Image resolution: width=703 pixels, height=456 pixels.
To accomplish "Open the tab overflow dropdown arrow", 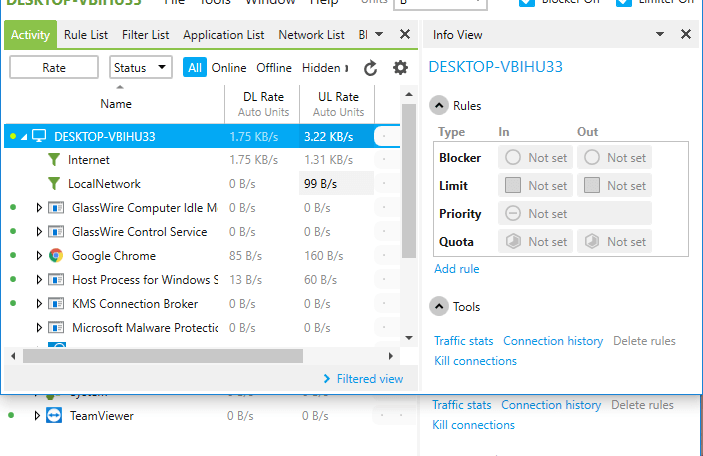I will (379, 34).
